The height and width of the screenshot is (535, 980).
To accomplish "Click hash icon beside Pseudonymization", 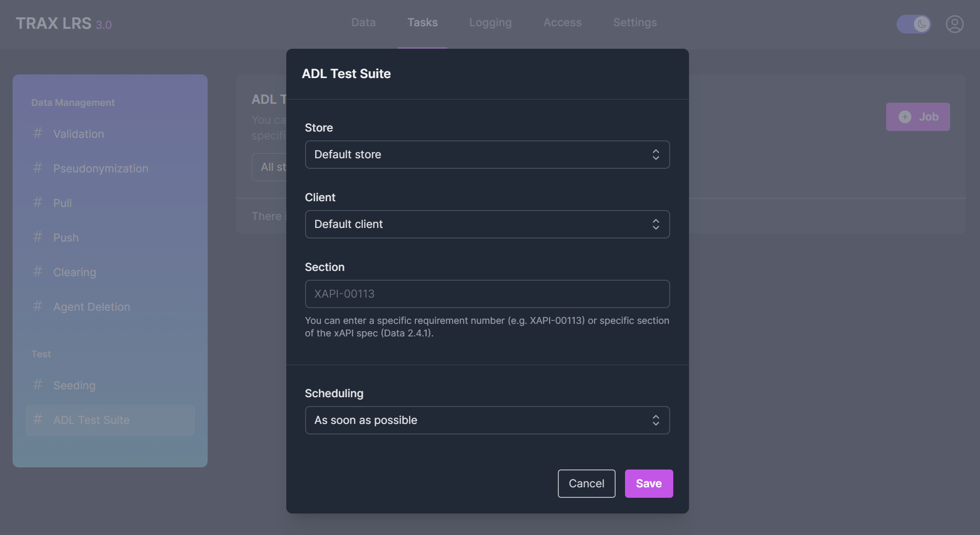I will point(38,168).
